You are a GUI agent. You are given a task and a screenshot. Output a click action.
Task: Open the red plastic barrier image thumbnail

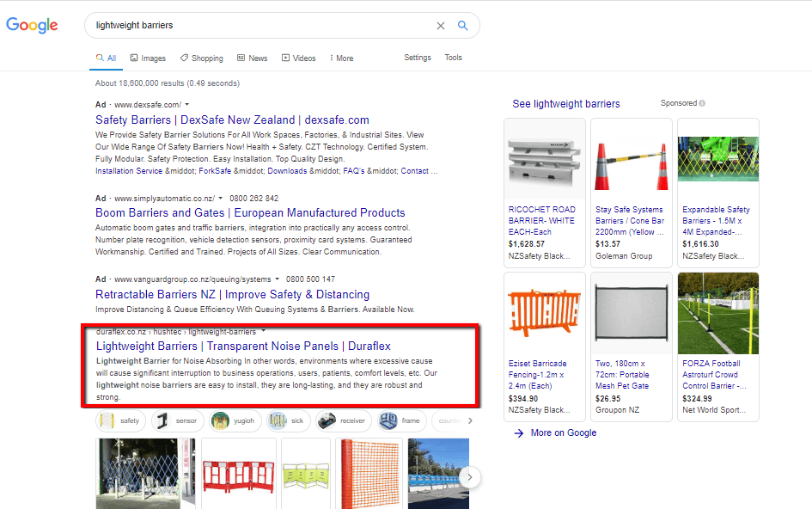(239, 474)
